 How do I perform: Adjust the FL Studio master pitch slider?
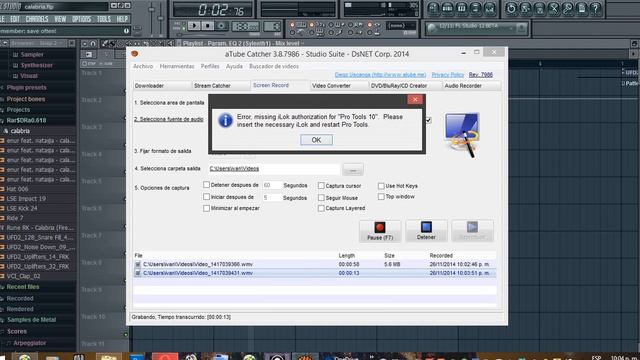pyautogui.click(x=160, y=19)
